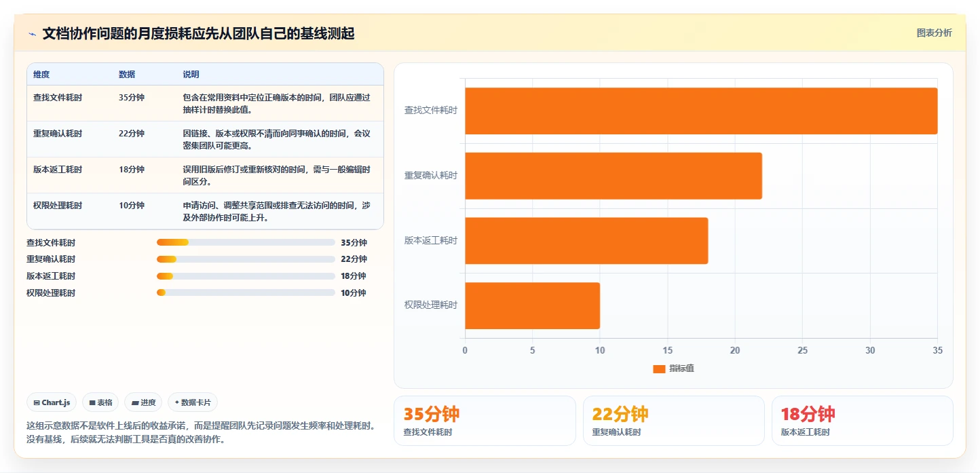Click the 版本返工耗时 axis label of the chart
The width and height of the screenshot is (980, 473).
tap(431, 240)
